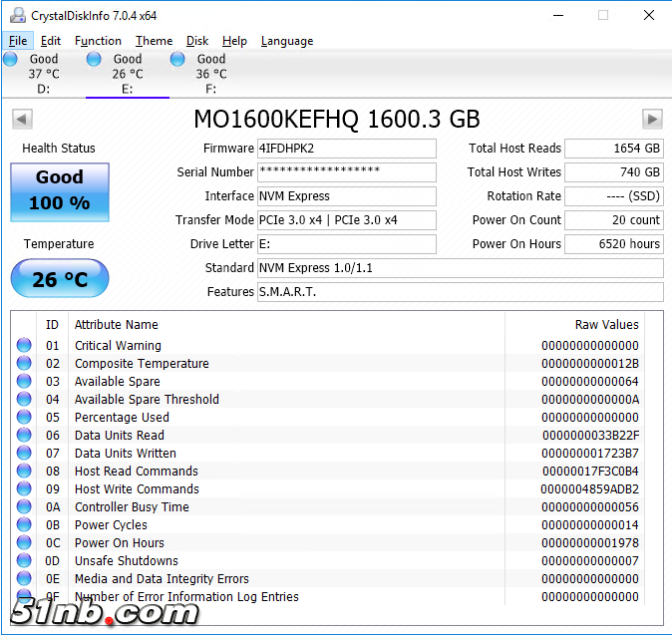The width and height of the screenshot is (672, 635).
Task: Click status orb of Percentage Used row
Action: tap(24, 417)
